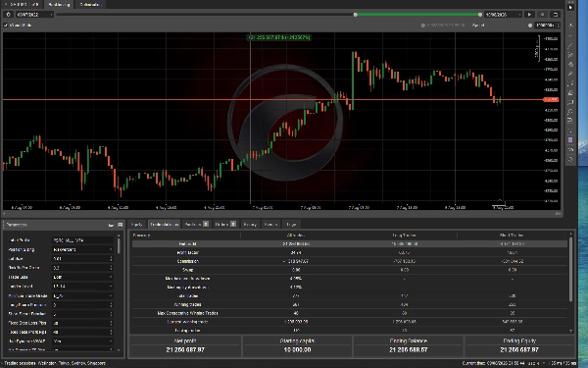The width and height of the screenshot is (588, 368).
Task: Click the All trades column header
Action: pos(296,236)
